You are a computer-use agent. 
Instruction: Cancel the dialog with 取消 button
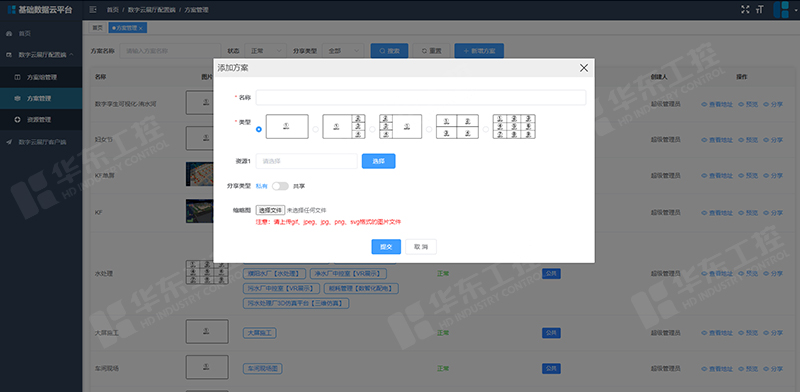tap(421, 247)
